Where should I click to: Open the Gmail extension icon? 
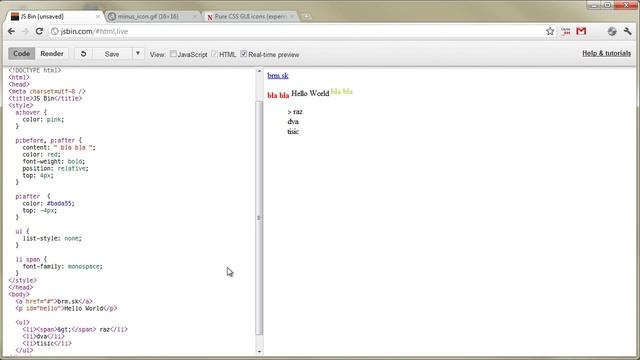pyautogui.click(x=581, y=31)
